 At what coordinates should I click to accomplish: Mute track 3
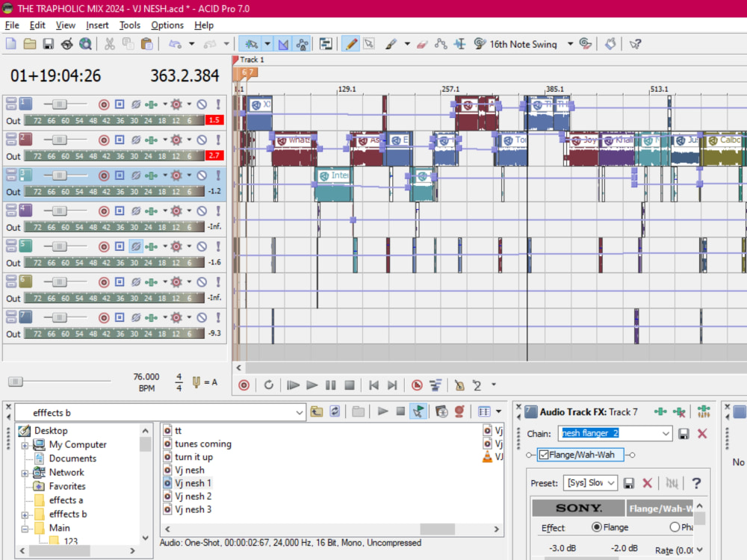(202, 175)
